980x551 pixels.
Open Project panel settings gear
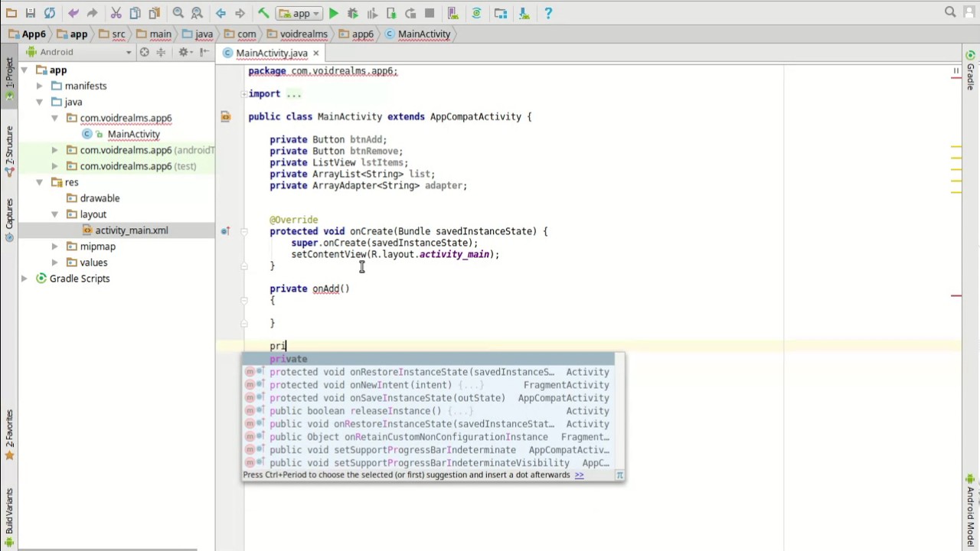(x=184, y=52)
